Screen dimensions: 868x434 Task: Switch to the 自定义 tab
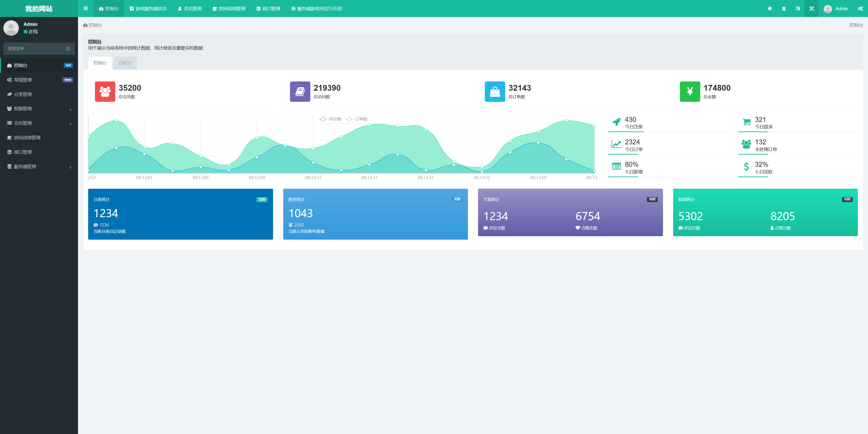click(x=125, y=63)
